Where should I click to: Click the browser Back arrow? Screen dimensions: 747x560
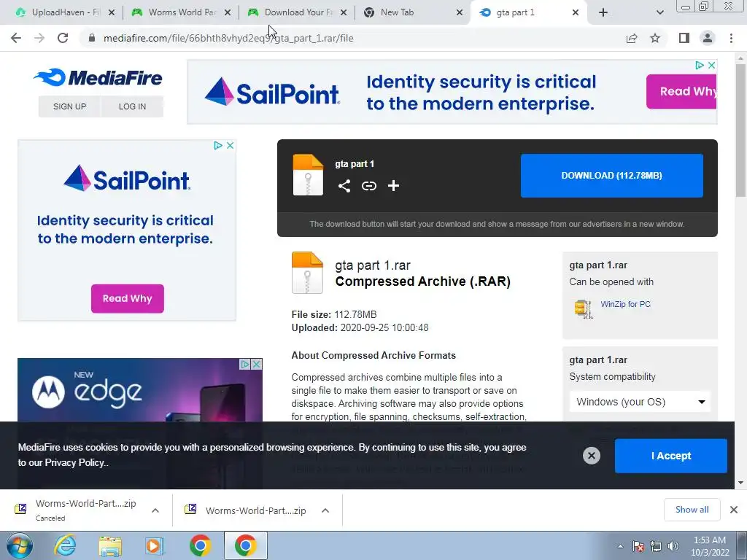coord(16,38)
